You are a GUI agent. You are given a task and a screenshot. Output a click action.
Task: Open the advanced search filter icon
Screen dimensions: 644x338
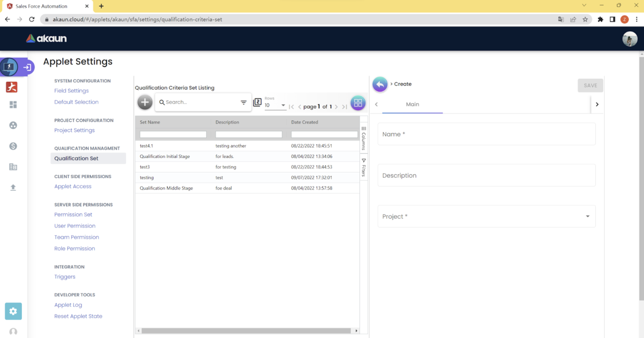point(243,102)
